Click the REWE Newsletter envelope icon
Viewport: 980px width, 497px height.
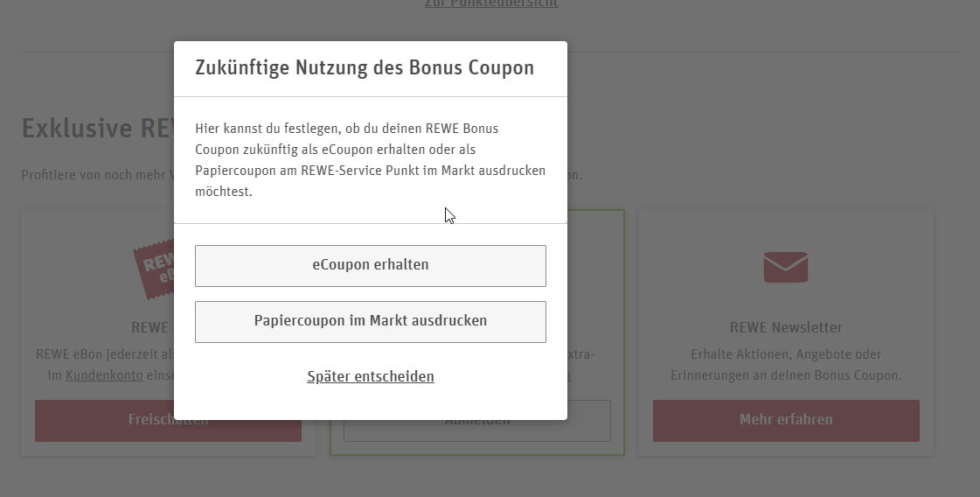pos(786,267)
